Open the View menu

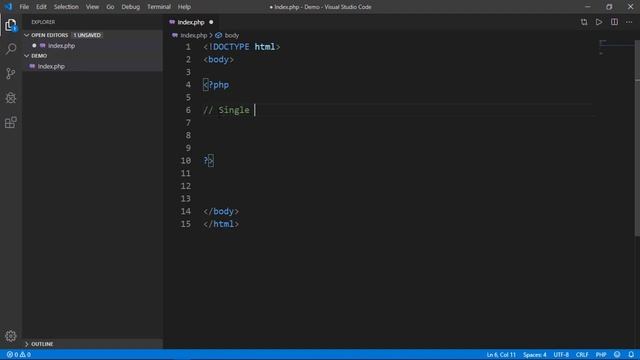(x=92, y=7)
